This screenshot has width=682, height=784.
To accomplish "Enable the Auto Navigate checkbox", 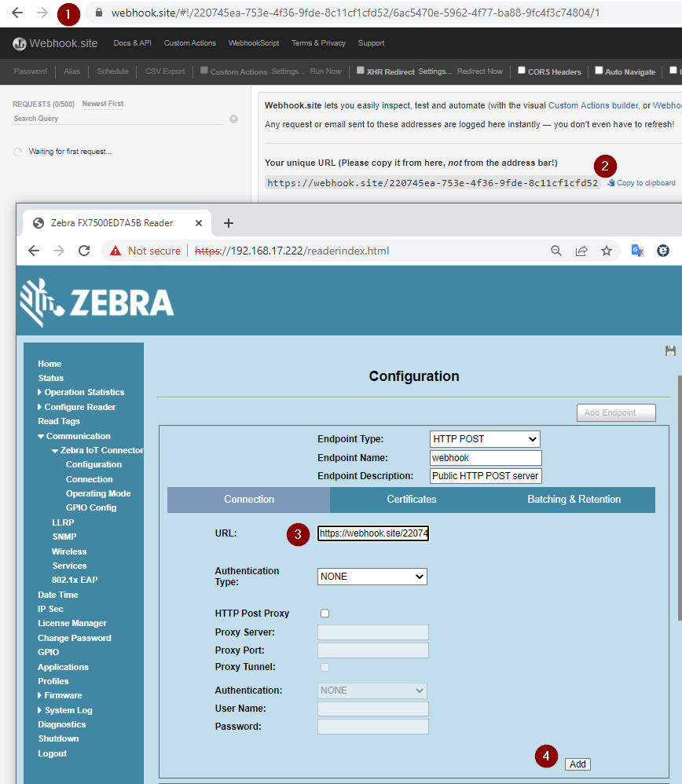I will coord(599,71).
